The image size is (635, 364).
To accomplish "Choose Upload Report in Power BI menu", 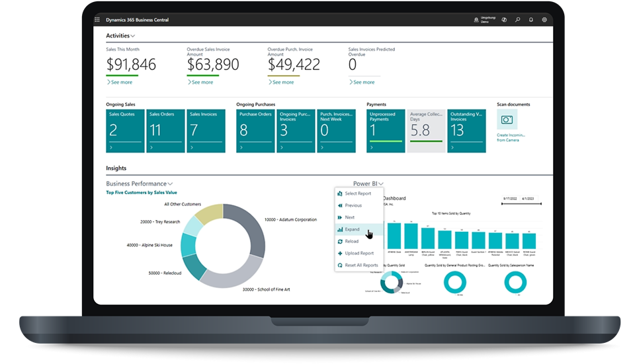I will [359, 253].
